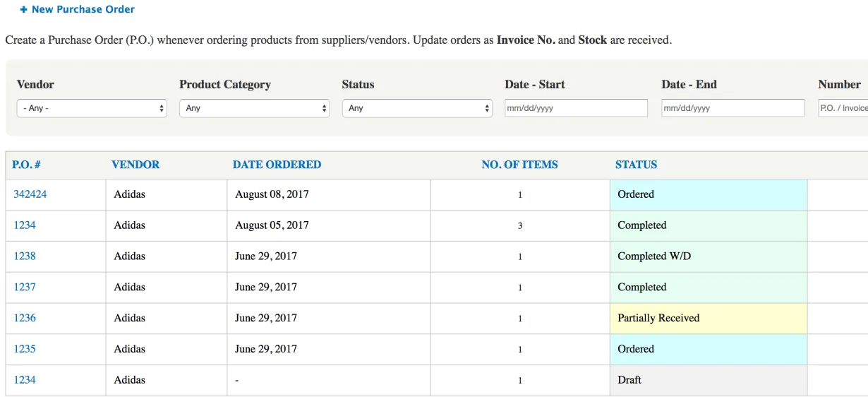The width and height of the screenshot is (868, 397).
Task: Open purchase order 342424
Action: [30, 194]
